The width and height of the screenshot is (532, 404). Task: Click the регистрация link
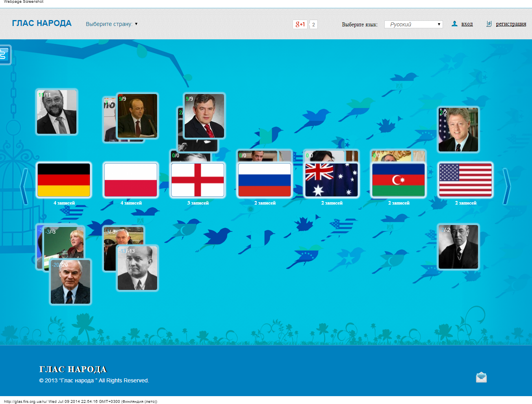tap(511, 24)
